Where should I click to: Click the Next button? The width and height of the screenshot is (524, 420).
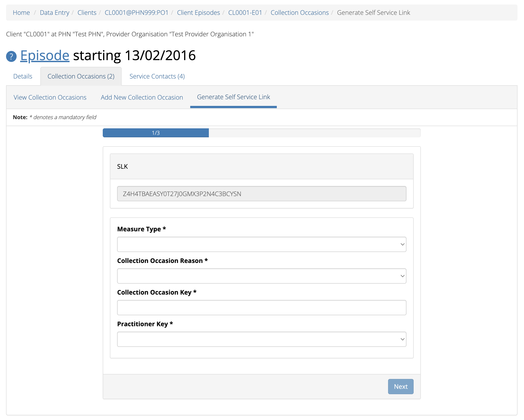pos(401,387)
